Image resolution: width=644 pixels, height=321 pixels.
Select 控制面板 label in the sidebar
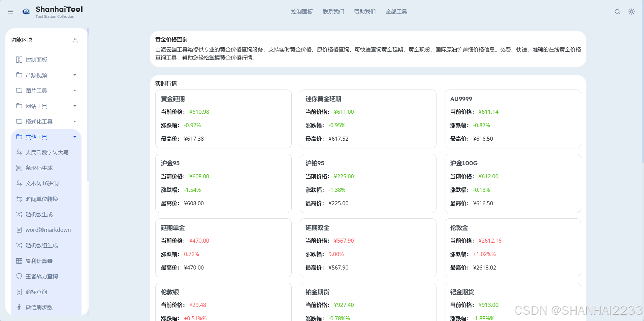click(x=36, y=60)
